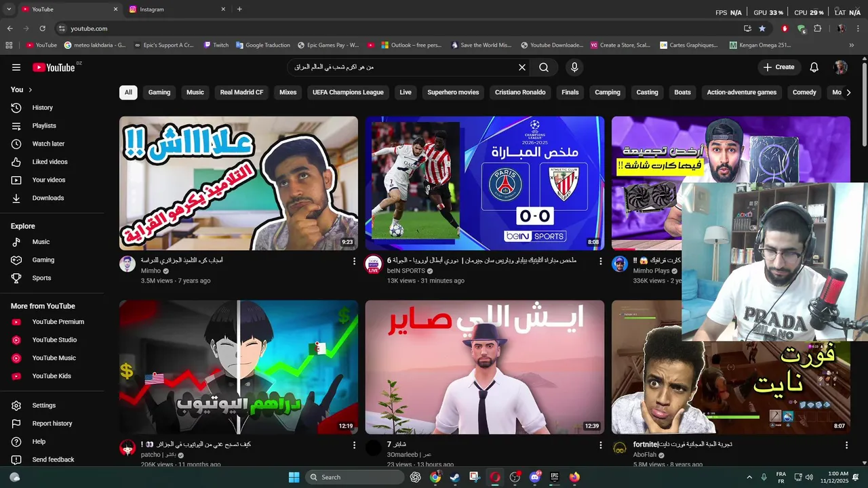Open the Windows Start menu
The width and height of the screenshot is (868, 488).
tap(294, 477)
